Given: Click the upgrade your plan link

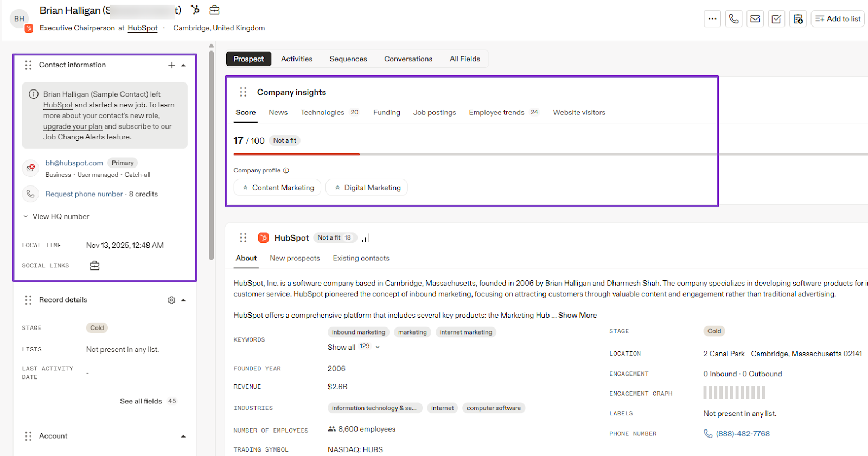Looking at the screenshot, I should 73,126.
